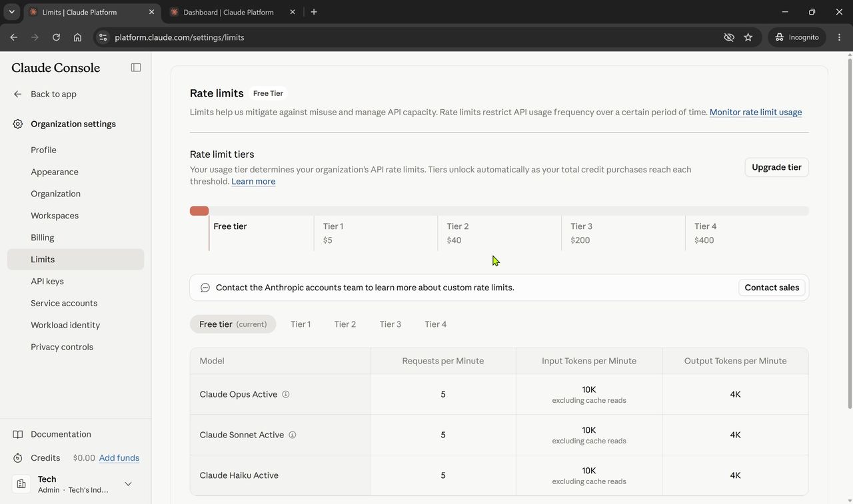Show info for Claude Sonnet Active
This screenshot has width=853, height=504.
(293, 435)
